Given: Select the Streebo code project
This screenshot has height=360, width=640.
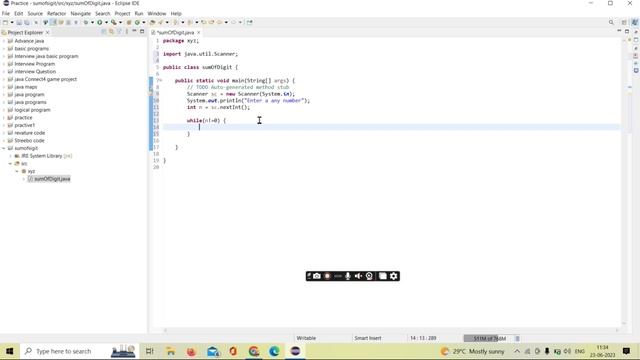Looking at the screenshot, I should click(29, 140).
